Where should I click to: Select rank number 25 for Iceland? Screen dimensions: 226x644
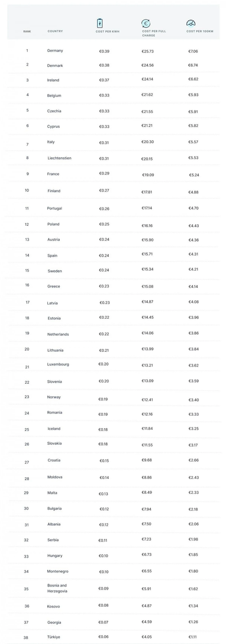click(x=27, y=429)
